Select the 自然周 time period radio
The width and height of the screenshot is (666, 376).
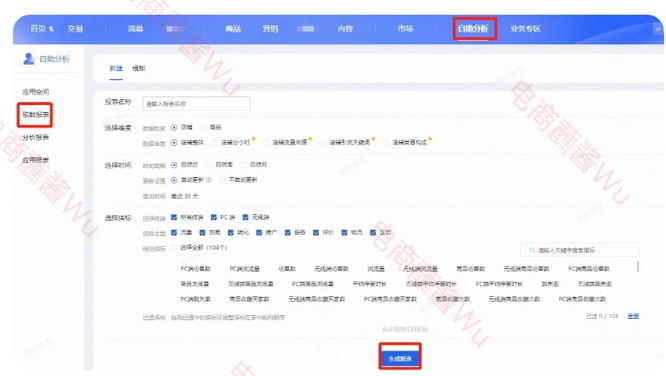coord(209,165)
